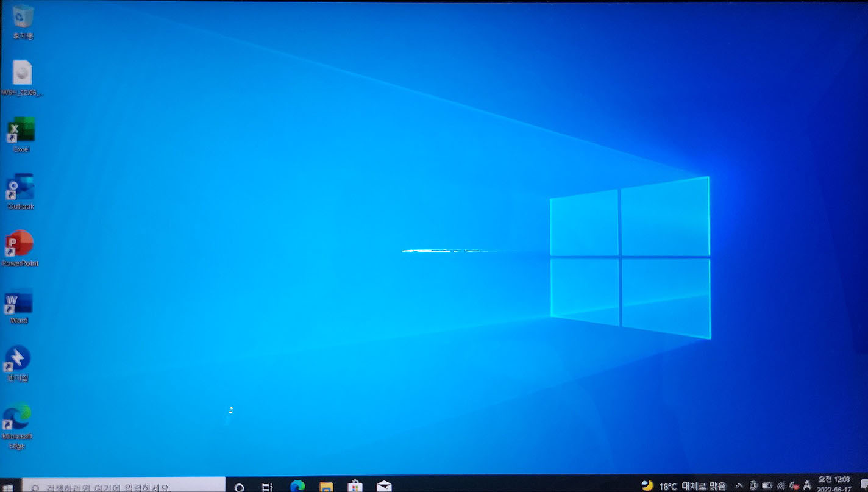Image resolution: width=868 pixels, height=492 pixels.
Task: Select the PowerPoint desktop shortcut
Action: 21,249
